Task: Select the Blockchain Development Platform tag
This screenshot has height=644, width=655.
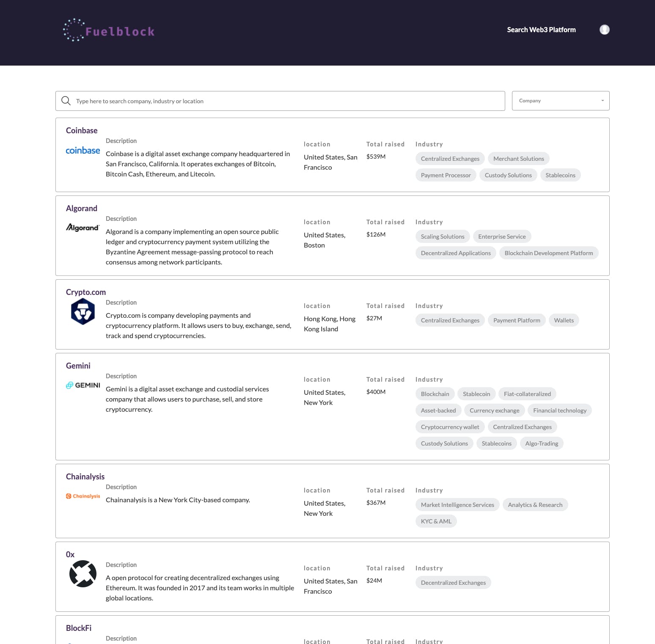Action: 549,253
